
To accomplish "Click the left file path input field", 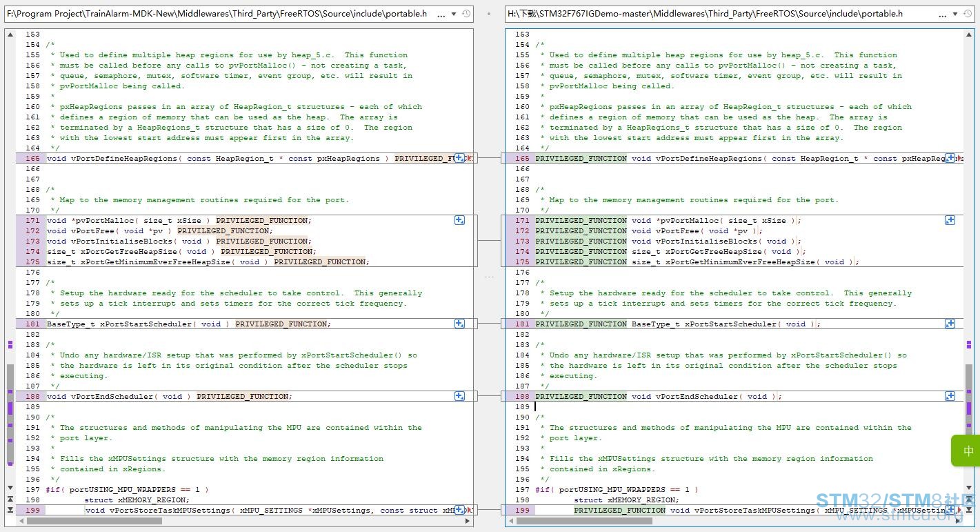I will coord(219,14).
